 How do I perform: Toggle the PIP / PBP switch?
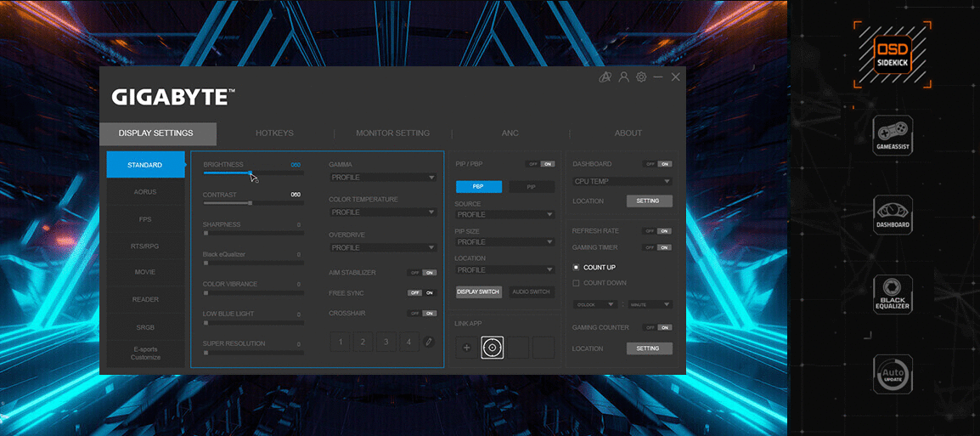[x=540, y=164]
